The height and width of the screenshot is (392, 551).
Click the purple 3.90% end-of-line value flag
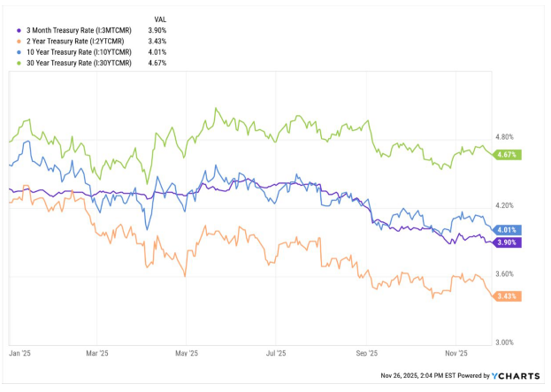point(509,242)
